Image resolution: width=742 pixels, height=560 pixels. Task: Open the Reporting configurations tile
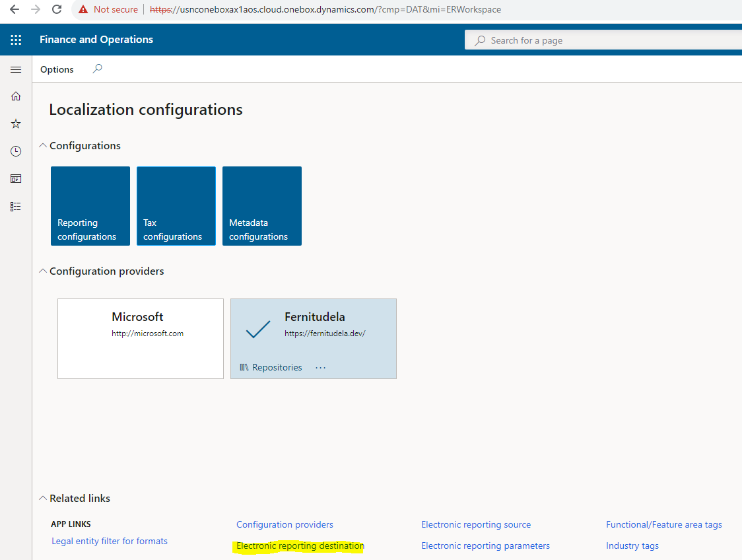pos(90,206)
